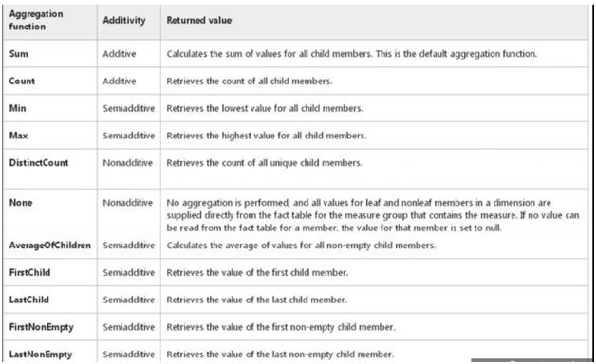596x364 pixels.
Task: Select the Additivity column header
Action: (x=124, y=20)
